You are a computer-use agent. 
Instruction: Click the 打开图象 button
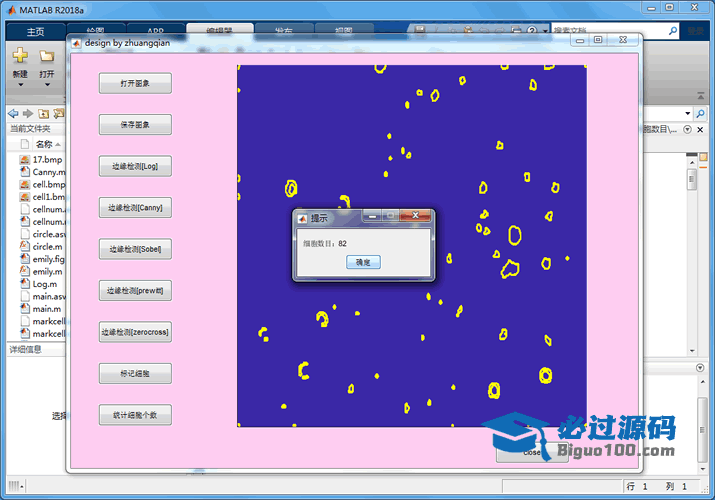pyautogui.click(x=135, y=83)
